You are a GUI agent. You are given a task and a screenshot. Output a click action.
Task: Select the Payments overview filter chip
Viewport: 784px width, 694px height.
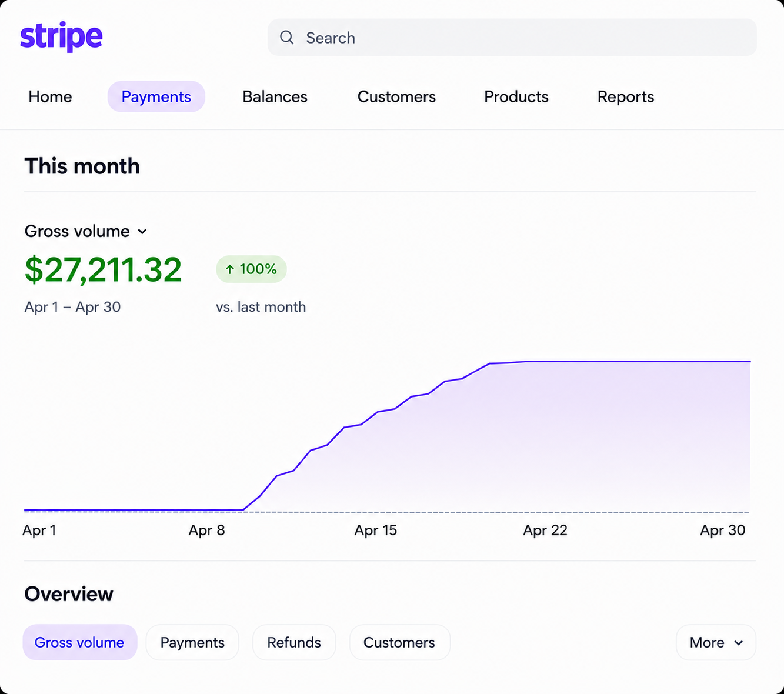click(x=192, y=642)
